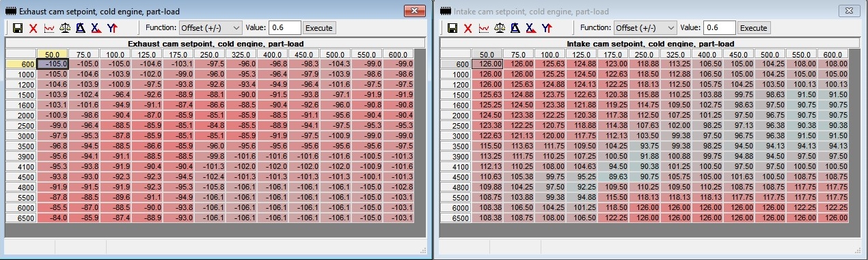Select the 50.0 column header in Intake table
This screenshot has width=868, height=260.
(487, 55)
